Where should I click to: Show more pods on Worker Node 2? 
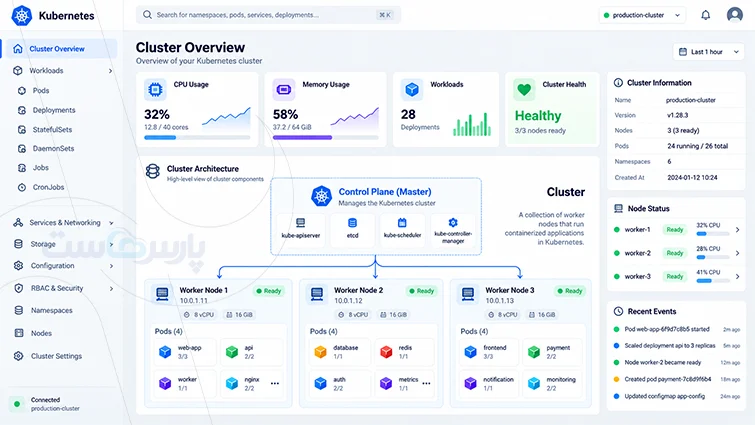tap(426, 384)
